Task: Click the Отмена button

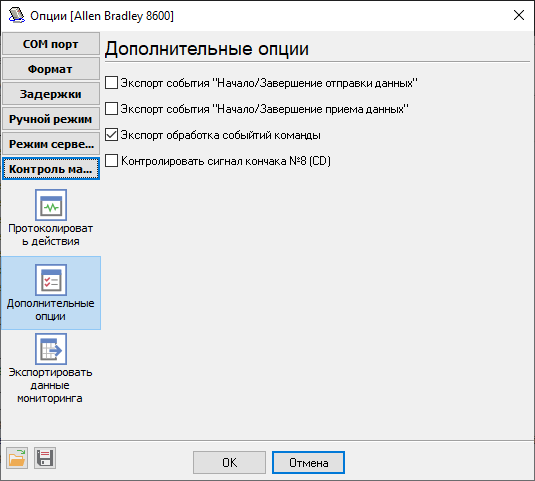Action: tap(308, 463)
